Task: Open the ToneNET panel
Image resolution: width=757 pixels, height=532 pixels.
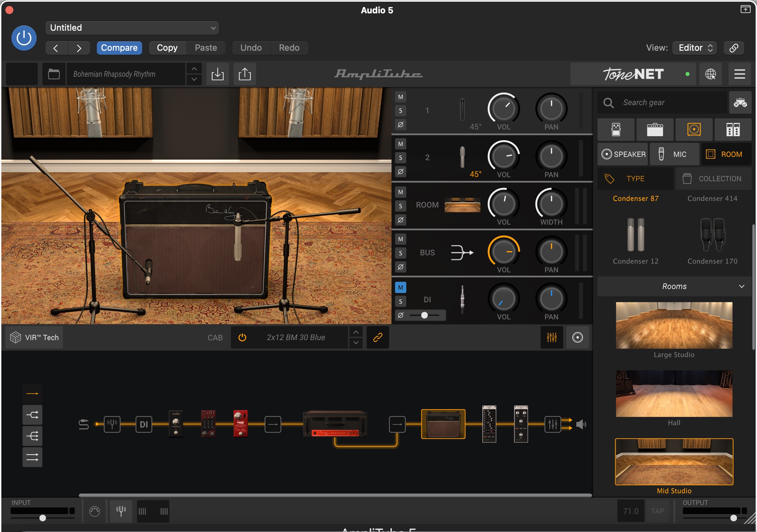Action: (633, 74)
